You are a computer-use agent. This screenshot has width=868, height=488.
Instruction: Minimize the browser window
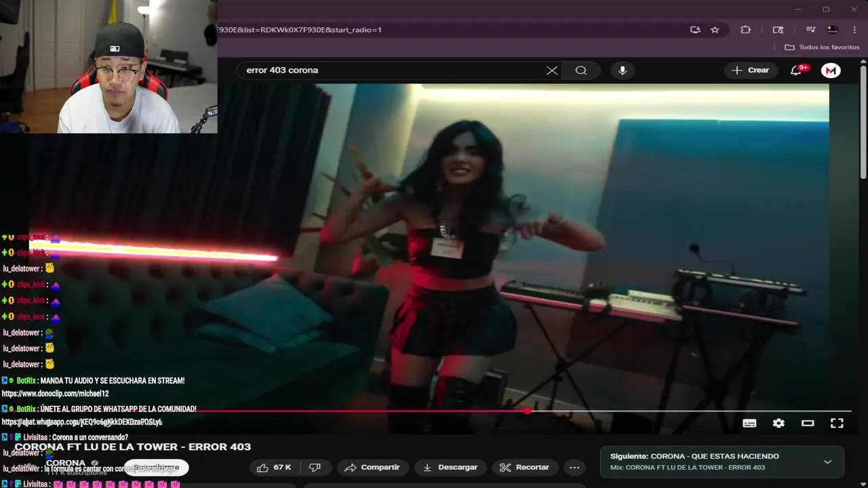(x=798, y=9)
